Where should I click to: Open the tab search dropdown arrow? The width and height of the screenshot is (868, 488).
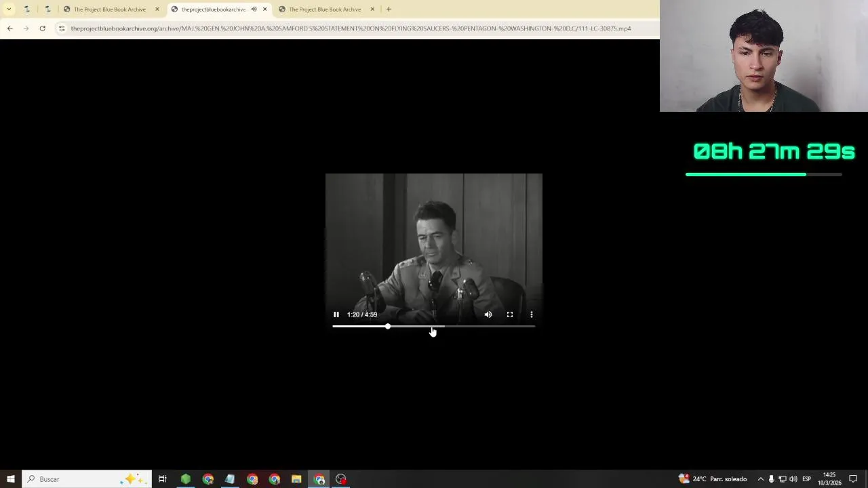click(x=9, y=9)
